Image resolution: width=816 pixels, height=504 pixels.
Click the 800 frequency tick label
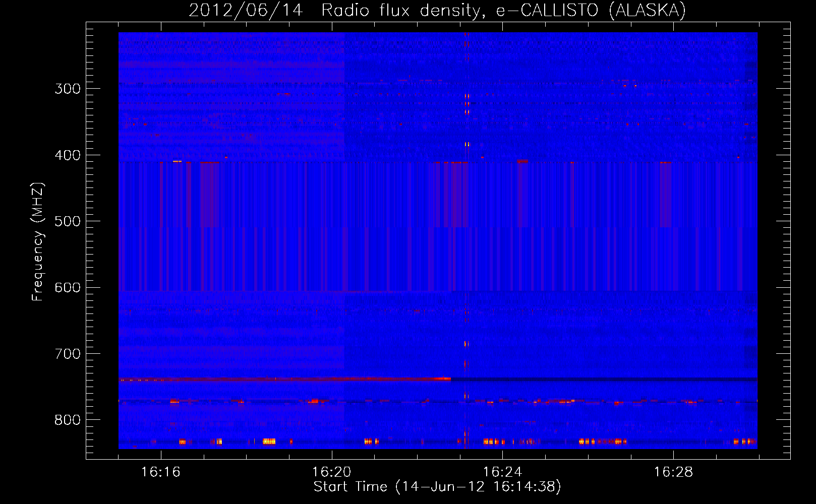(68, 420)
